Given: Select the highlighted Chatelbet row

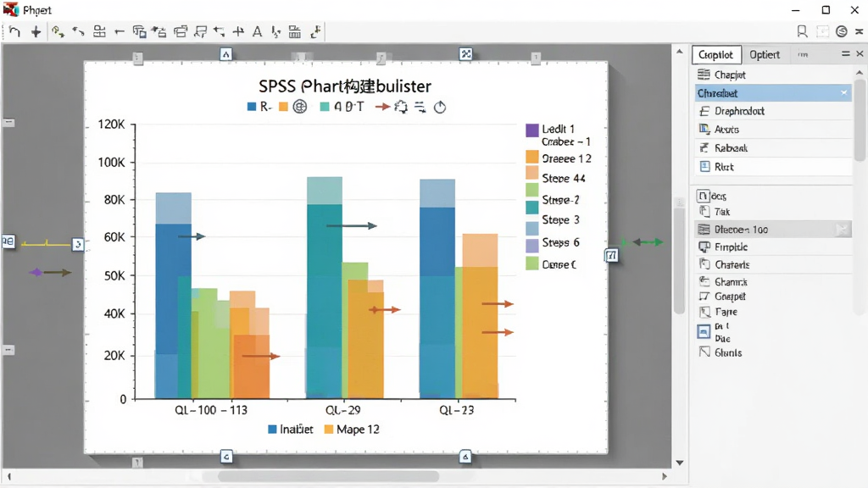Looking at the screenshot, I should [x=773, y=93].
